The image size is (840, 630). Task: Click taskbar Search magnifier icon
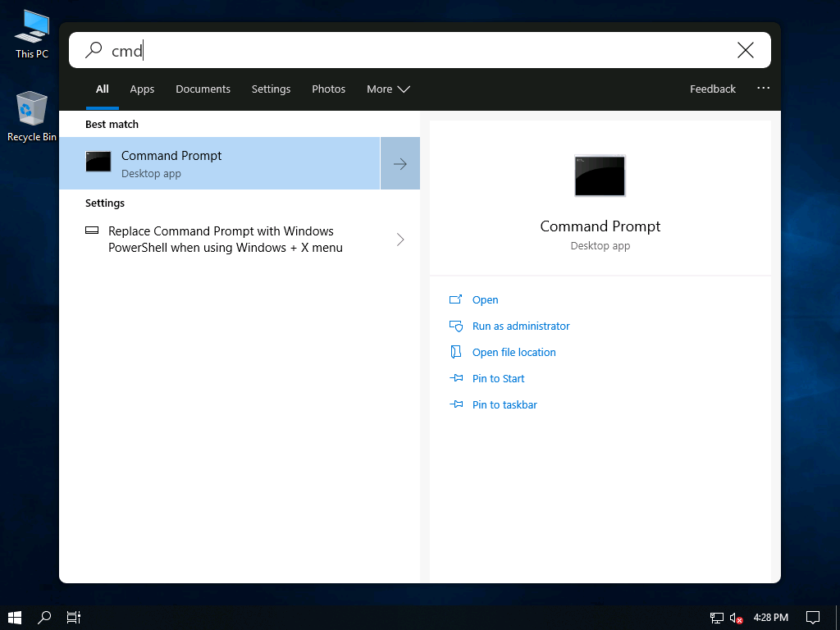(x=44, y=618)
